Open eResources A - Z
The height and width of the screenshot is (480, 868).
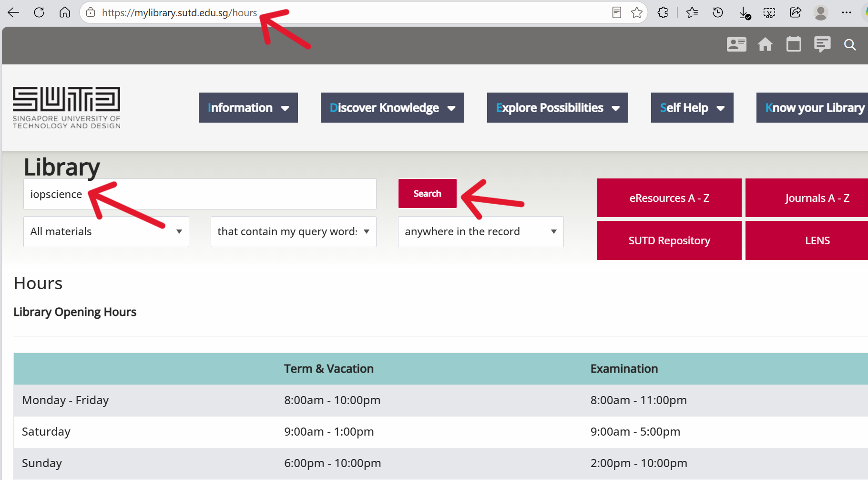click(669, 198)
